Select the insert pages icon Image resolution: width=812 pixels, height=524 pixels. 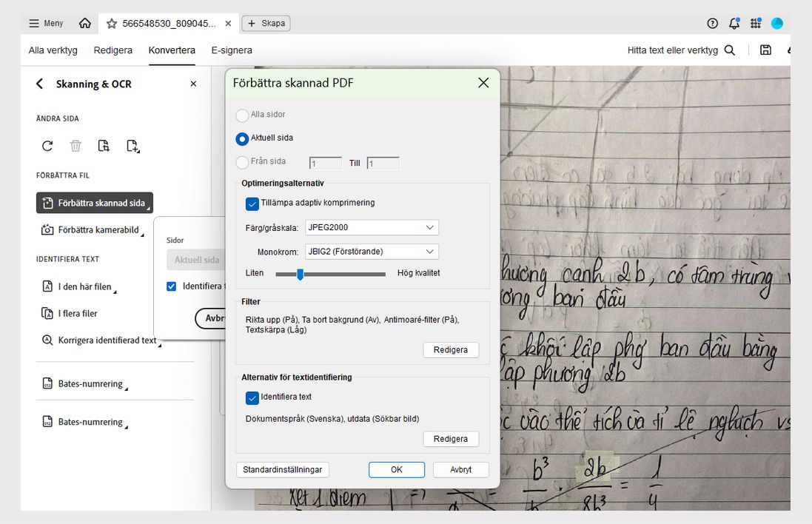coord(132,146)
